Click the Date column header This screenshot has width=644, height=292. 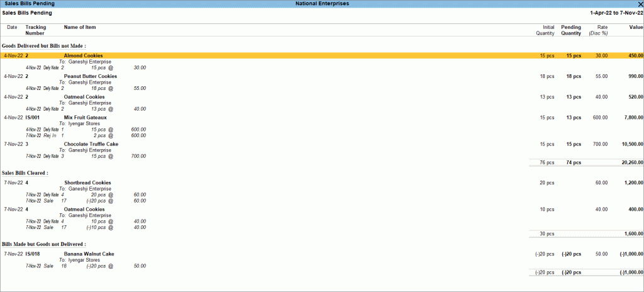click(x=13, y=27)
